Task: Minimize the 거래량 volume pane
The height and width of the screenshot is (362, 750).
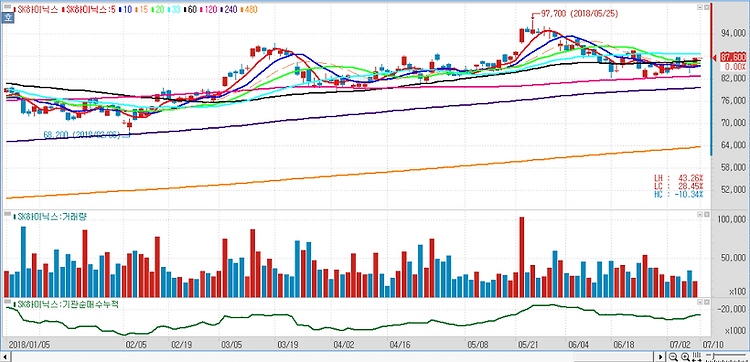Action: click(x=700, y=215)
